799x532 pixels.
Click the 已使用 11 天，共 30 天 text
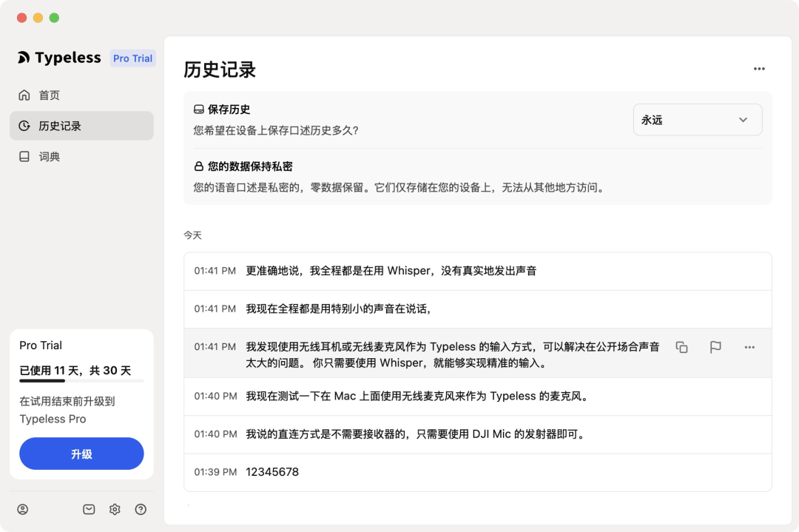pyautogui.click(x=75, y=371)
